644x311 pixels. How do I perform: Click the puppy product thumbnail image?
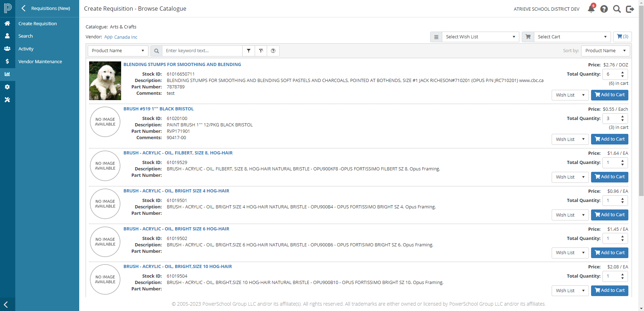(x=105, y=81)
